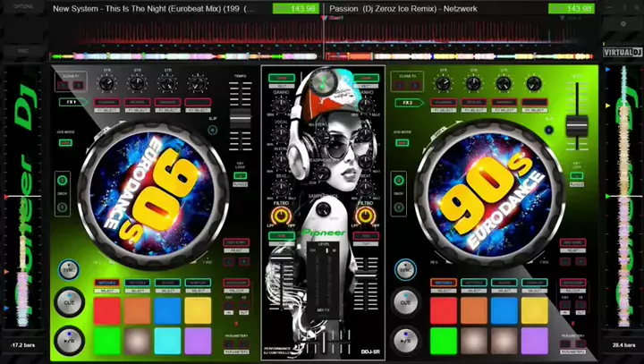Tap the yellow pad on the left deck

tap(198, 310)
